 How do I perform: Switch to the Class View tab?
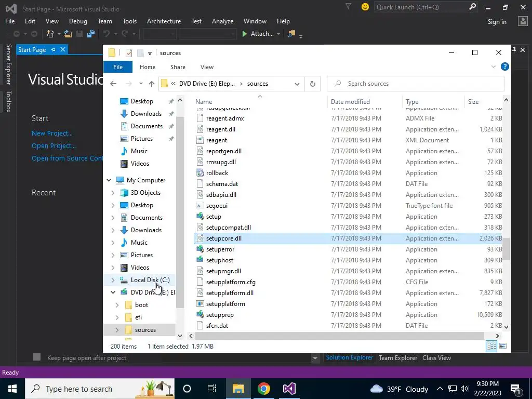[436, 357]
